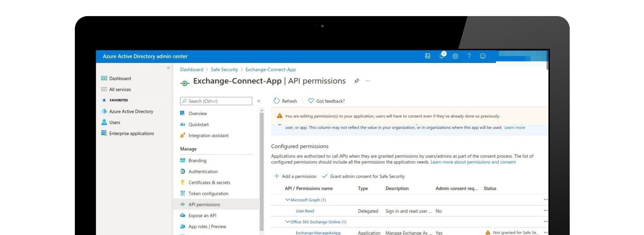Open the Overview menu item
The width and height of the screenshot is (644, 235).
point(197,113)
